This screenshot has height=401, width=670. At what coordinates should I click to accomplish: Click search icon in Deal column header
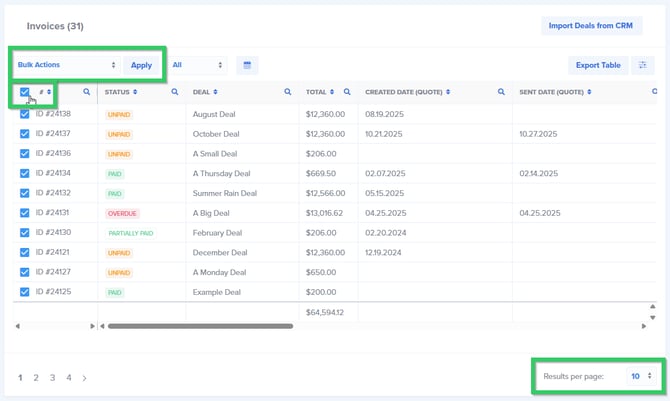click(288, 92)
